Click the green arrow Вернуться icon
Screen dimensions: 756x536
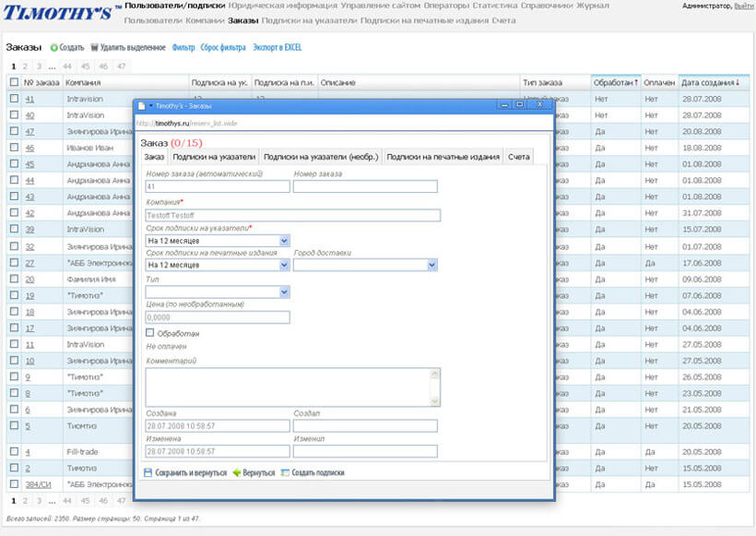236,472
